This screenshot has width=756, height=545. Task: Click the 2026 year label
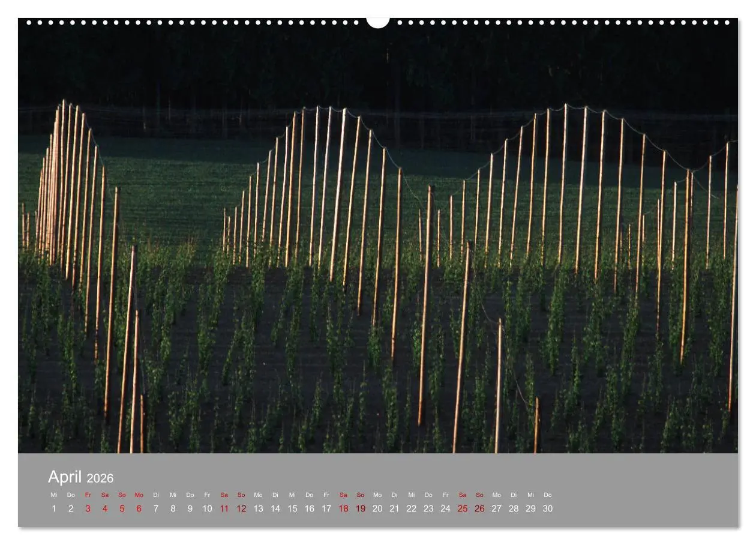click(100, 478)
